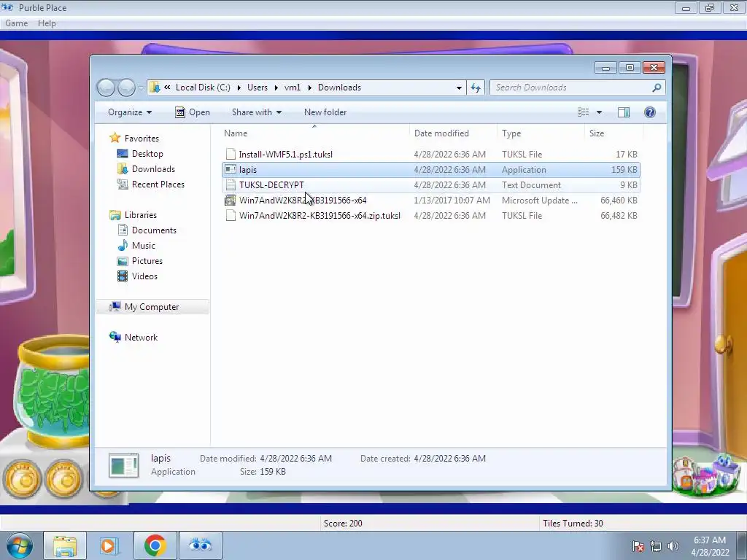Click the 1/13/2017 10:07 AM date cell
The height and width of the screenshot is (560, 747).
coord(452,201)
